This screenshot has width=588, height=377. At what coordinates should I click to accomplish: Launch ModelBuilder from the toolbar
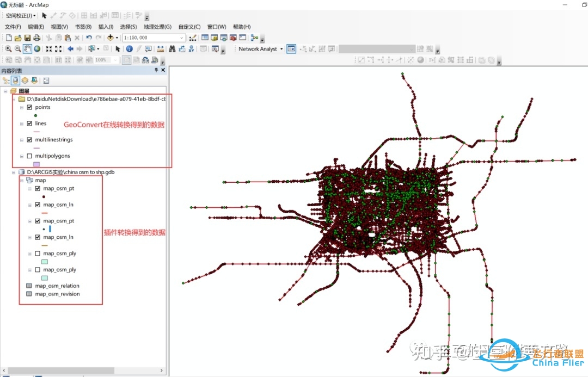tap(255, 38)
